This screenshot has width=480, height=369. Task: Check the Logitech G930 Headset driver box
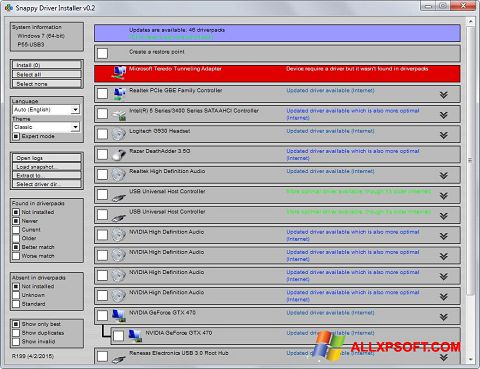coord(102,134)
